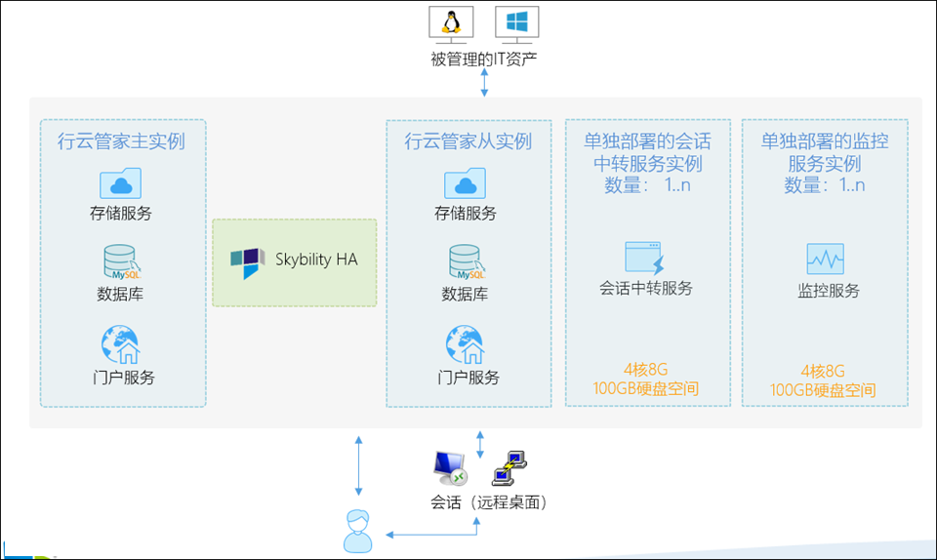The width and height of the screenshot is (937, 560).
Task: Select portal service globe icon in 行云管家主实例
Action: click(121, 344)
